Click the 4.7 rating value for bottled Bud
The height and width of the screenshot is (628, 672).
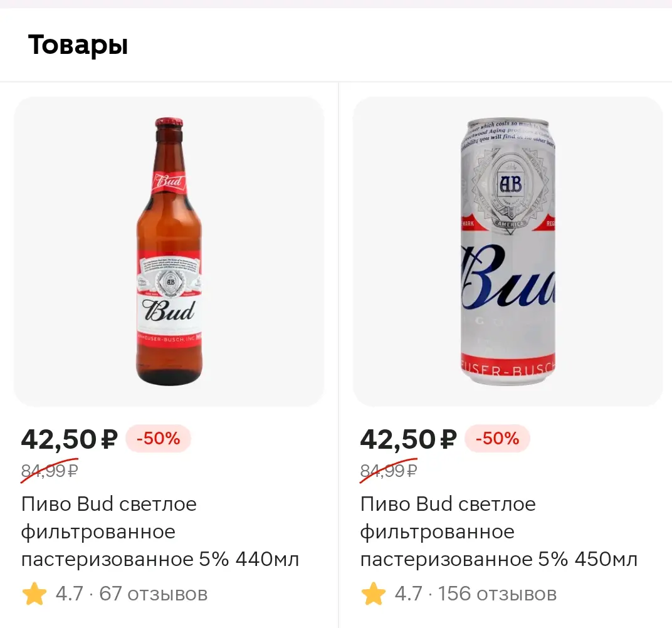(x=69, y=594)
